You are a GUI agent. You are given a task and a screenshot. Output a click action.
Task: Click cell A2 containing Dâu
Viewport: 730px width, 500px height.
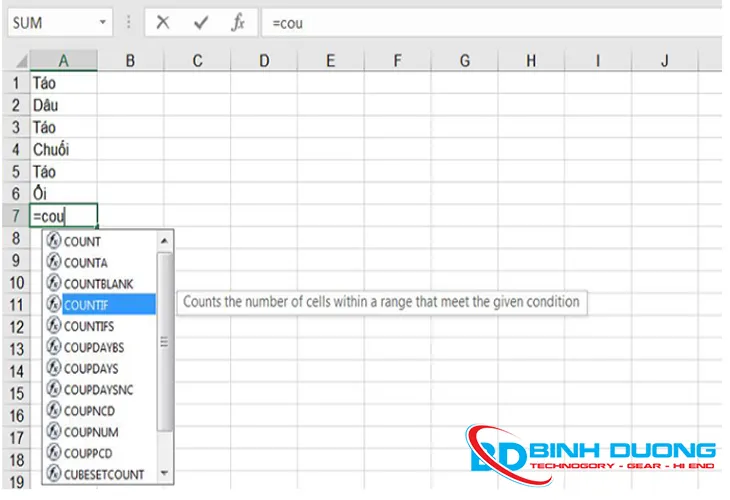click(64, 105)
